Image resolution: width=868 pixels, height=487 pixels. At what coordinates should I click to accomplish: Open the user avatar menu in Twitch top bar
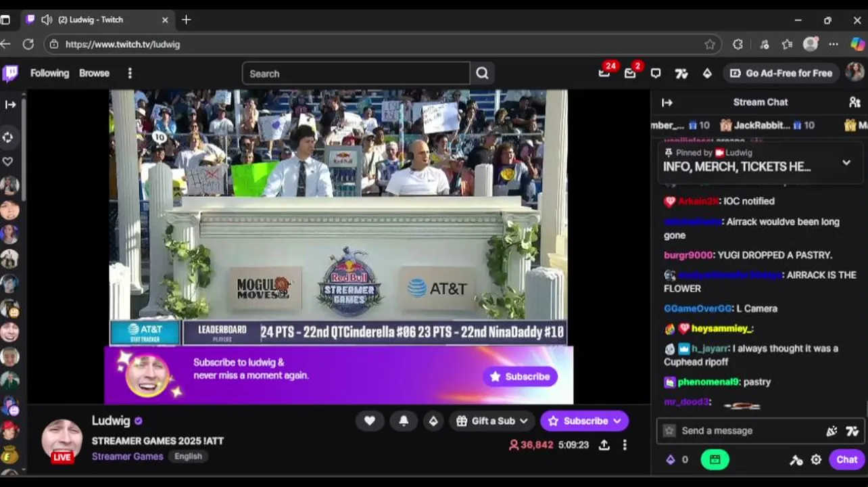(x=855, y=72)
